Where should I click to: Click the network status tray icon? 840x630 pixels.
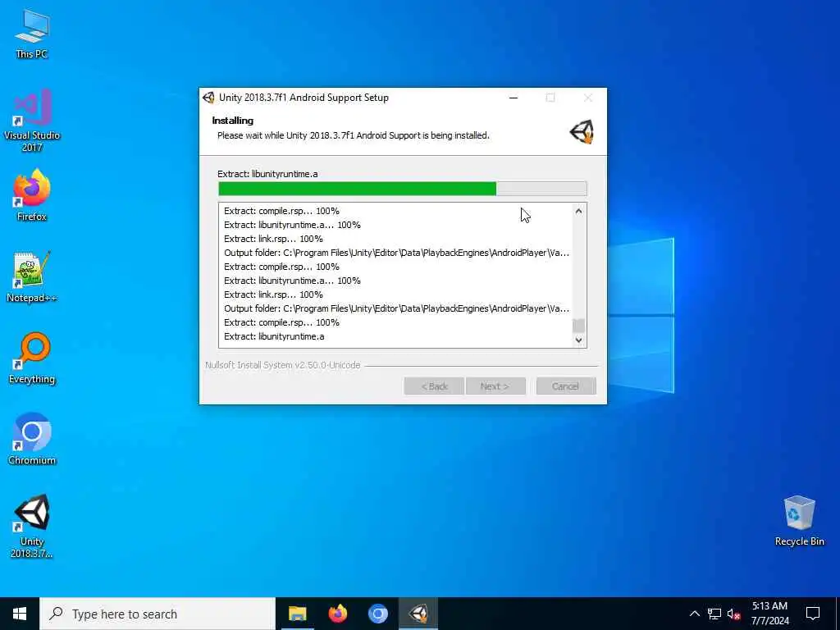(x=714, y=614)
